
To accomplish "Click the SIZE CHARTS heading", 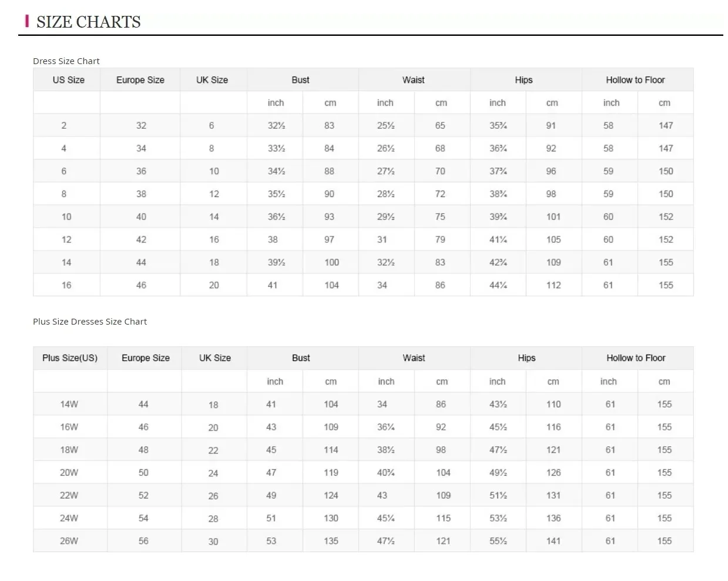I will pyautogui.click(x=88, y=22).
